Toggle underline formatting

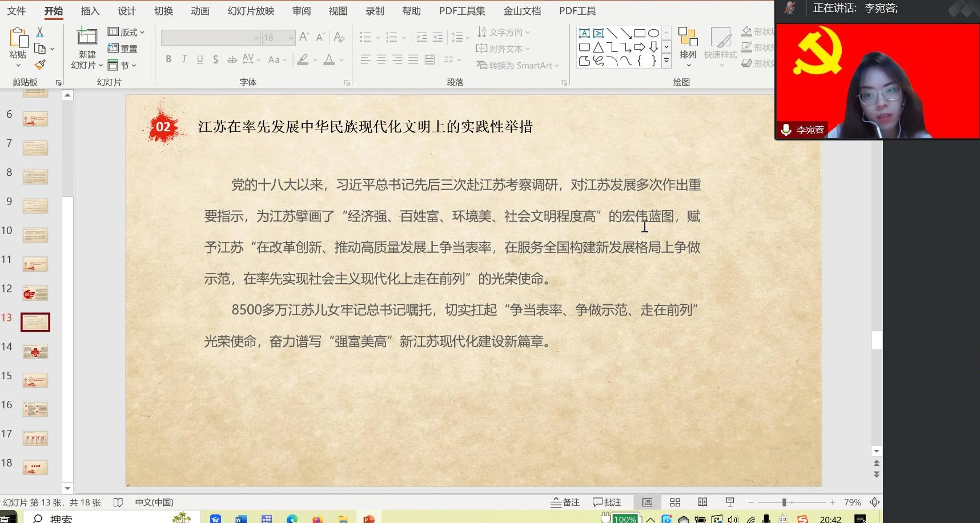coord(199,59)
